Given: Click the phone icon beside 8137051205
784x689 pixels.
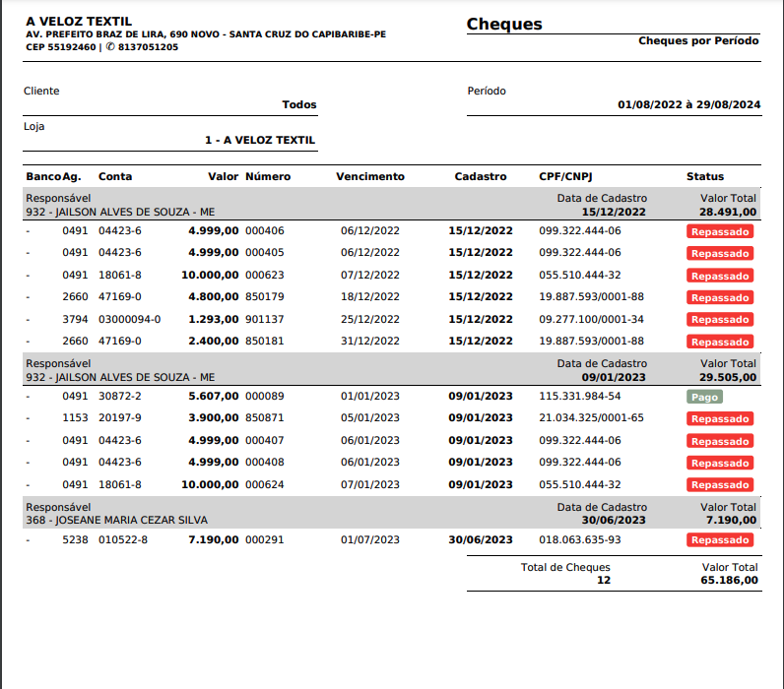Looking at the screenshot, I should tap(110, 47).
